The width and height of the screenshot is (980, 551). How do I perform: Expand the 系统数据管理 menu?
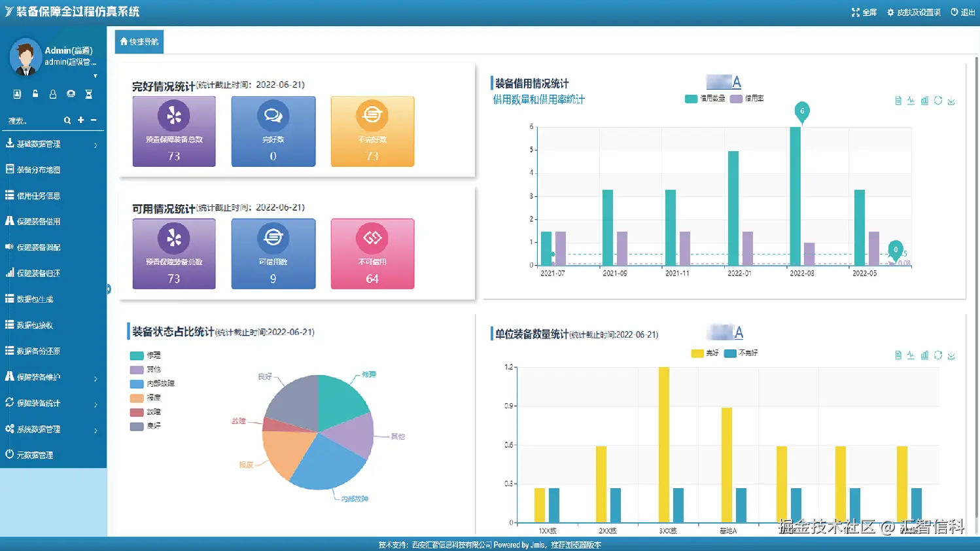[x=53, y=429]
